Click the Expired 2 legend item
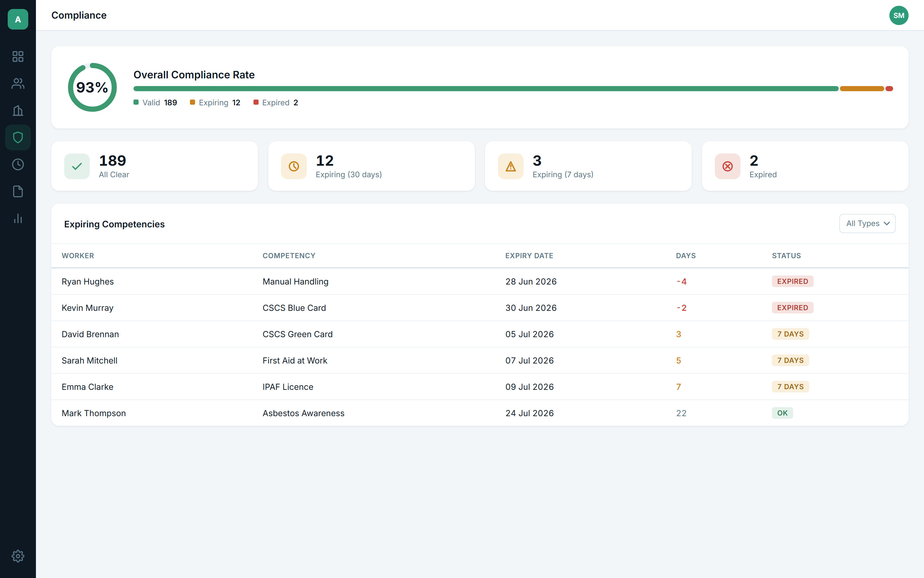Image resolution: width=924 pixels, height=578 pixels. (x=276, y=102)
